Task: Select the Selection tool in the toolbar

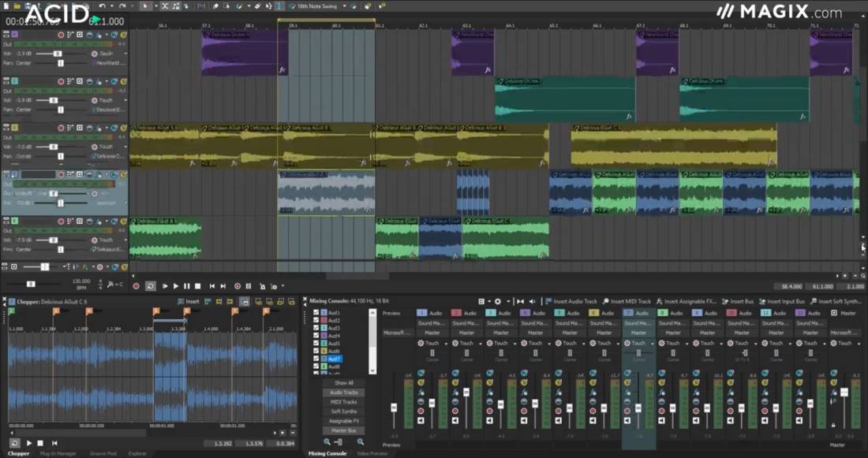Action: click(x=144, y=6)
